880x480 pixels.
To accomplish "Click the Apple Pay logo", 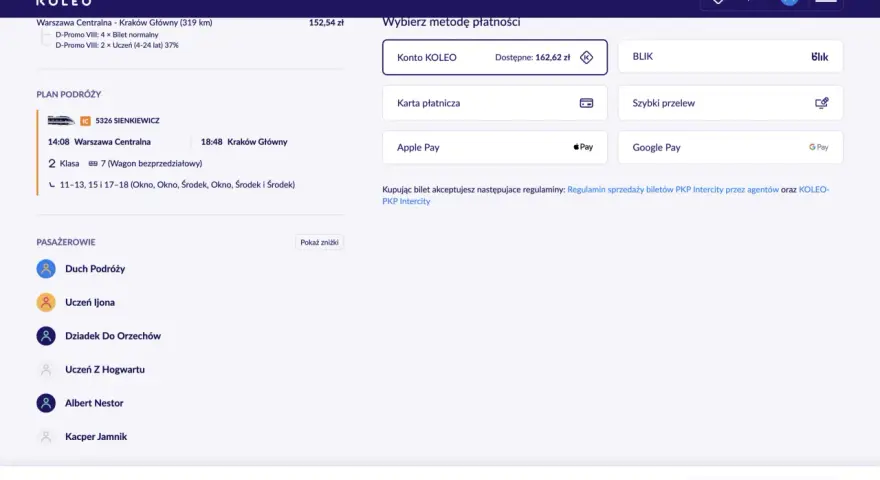I will 583,147.
